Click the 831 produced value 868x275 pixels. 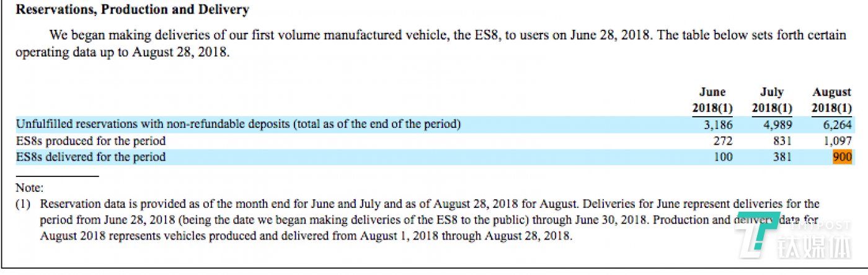[782, 141]
